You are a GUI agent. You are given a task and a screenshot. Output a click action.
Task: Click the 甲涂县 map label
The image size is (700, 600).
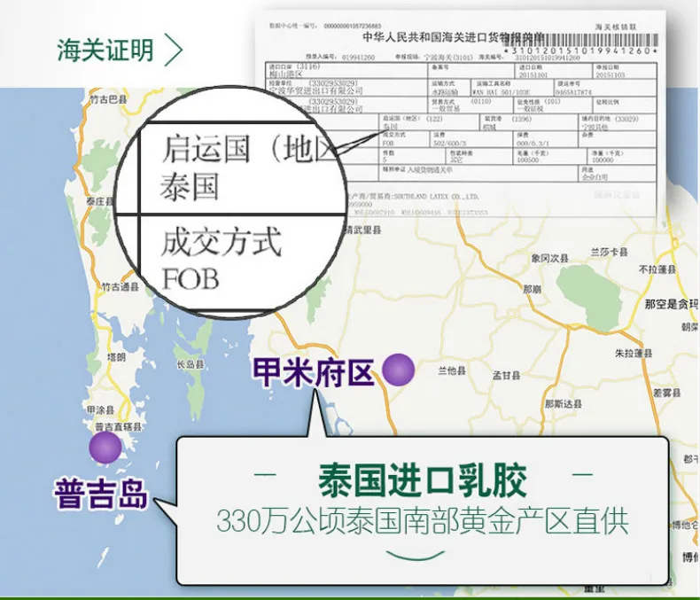pyautogui.click(x=100, y=409)
